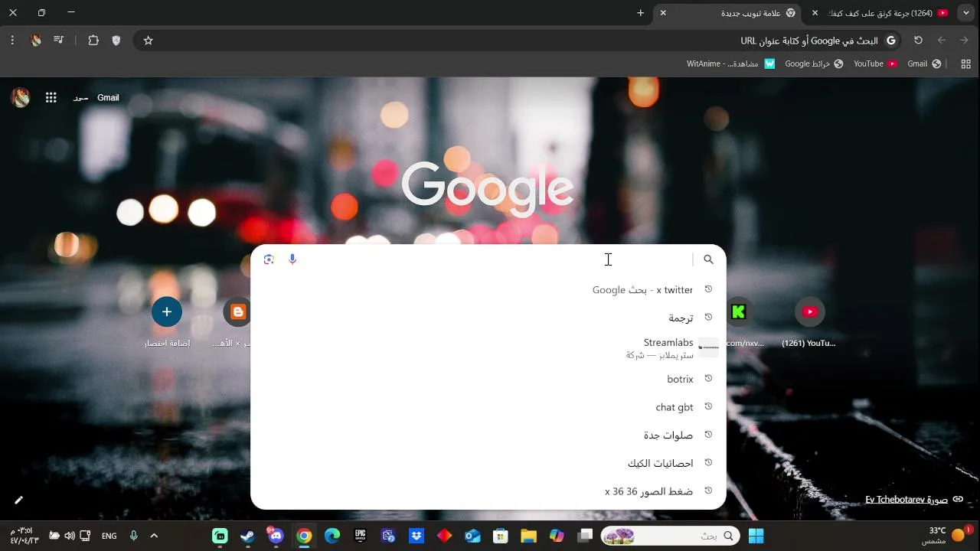Select the 'x twitter' search suggestion
980x551 pixels.
[x=488, y=289]
